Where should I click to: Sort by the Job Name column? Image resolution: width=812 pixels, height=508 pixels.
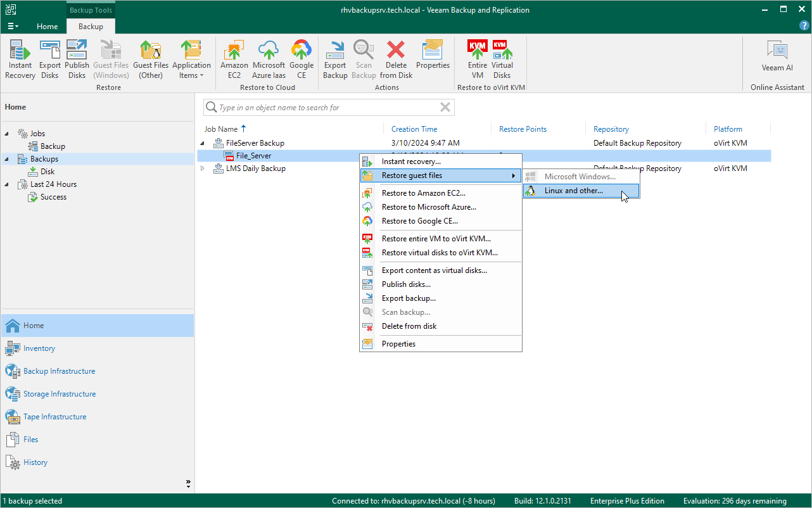pos(221,129)
